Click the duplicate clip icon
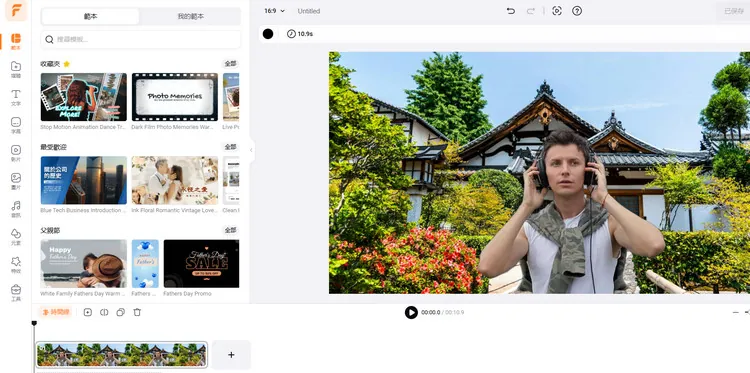 [x=121, y=312]
